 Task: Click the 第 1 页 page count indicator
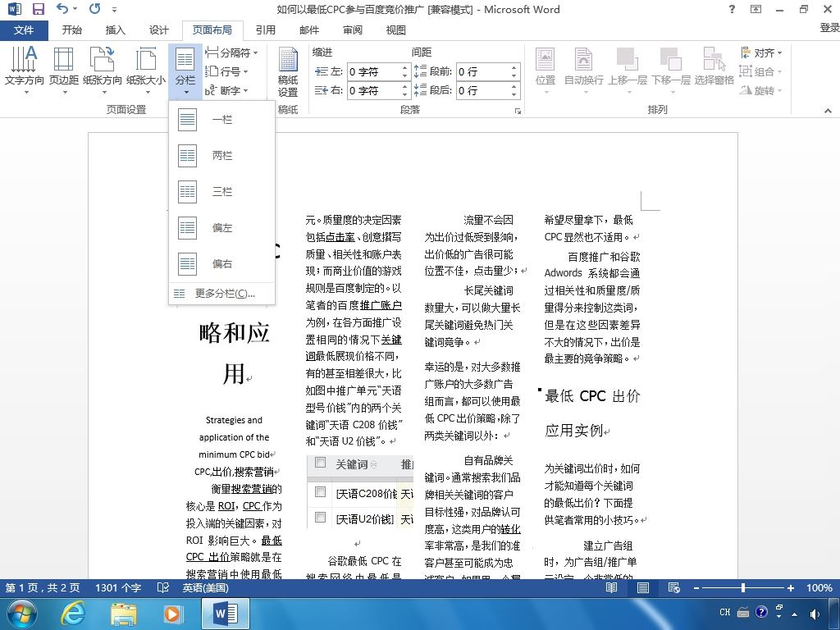point(43,587)
